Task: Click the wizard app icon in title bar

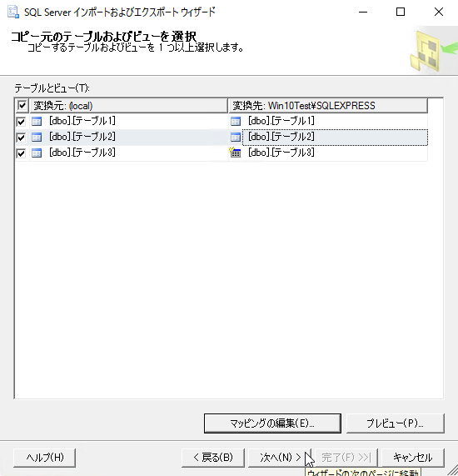Action: click(13, 12)
